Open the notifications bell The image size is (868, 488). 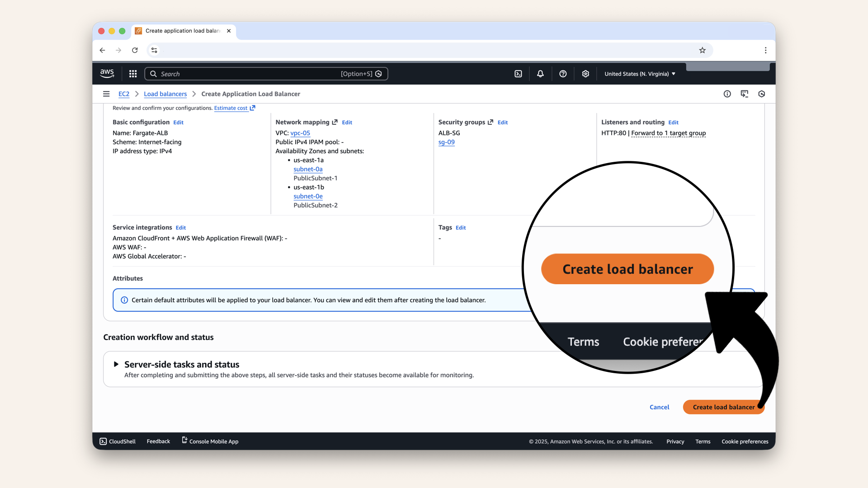click(x=540, y=74)
